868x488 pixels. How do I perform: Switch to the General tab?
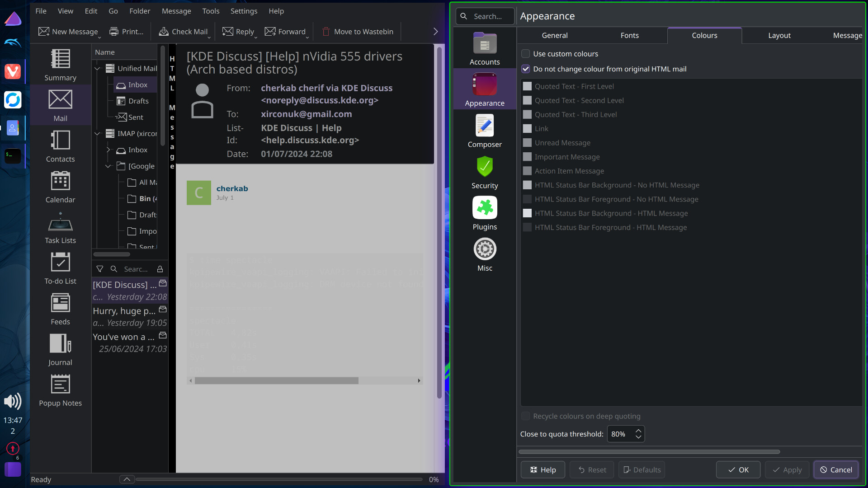click(555, 35)
